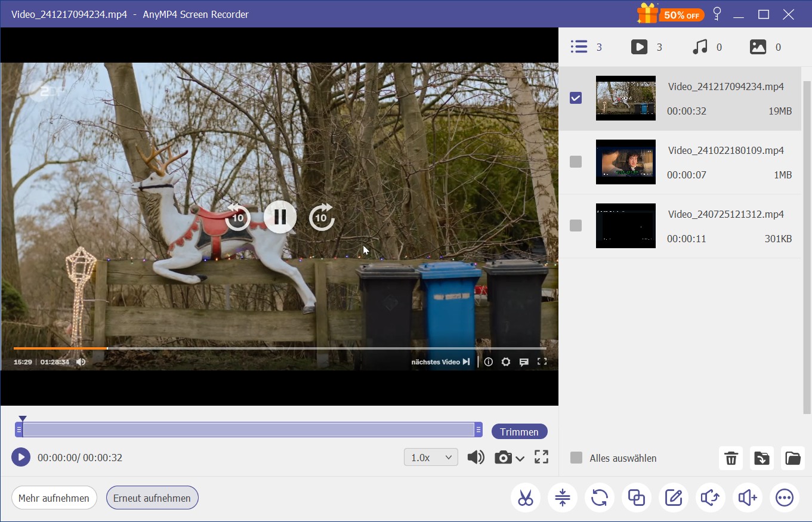This screenshot has width=812, height=522.
Task: Open thumbnail of Video_241217094234.mp4
Action: (x=626, y=98)
